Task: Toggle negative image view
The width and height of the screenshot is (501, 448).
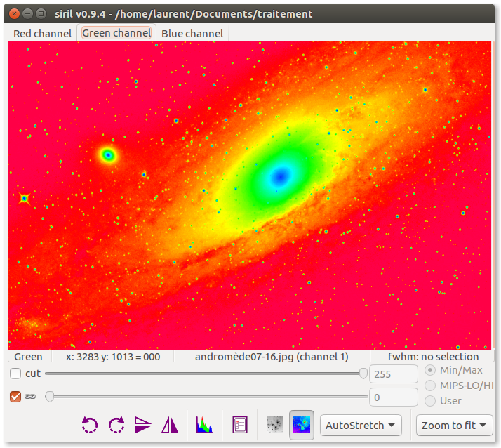Action: [x=275, y=425]
